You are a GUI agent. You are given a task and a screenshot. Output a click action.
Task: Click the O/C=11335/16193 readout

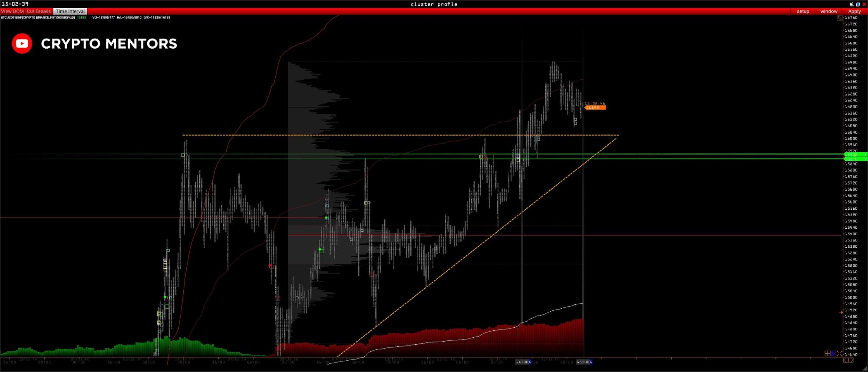[x=157, y=18]
